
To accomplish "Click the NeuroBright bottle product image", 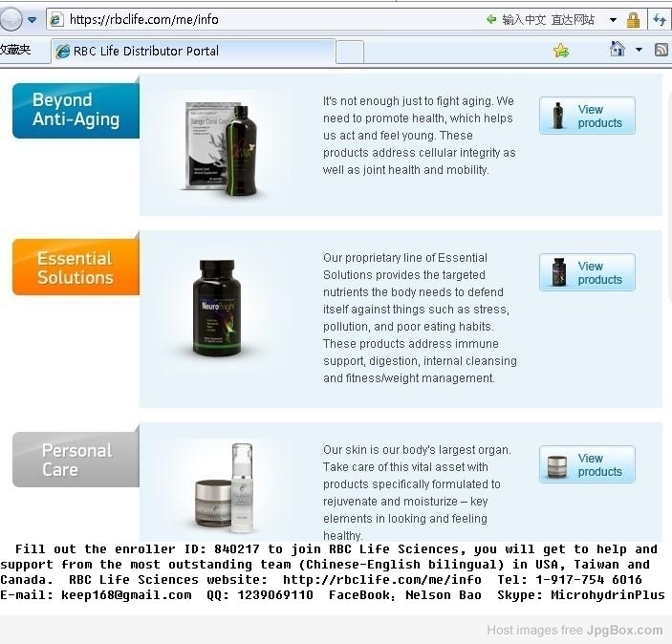I will tap(218, 309).
